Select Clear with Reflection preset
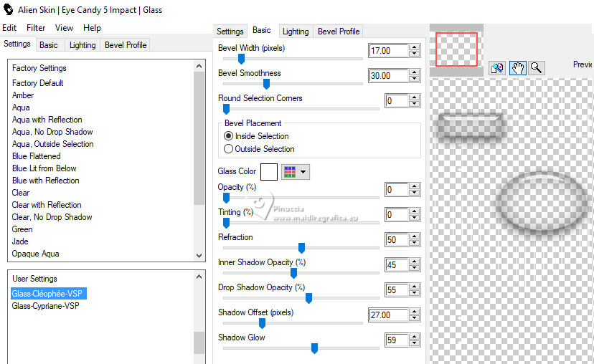Screen dimensions: 594x364 click(47, 205)
